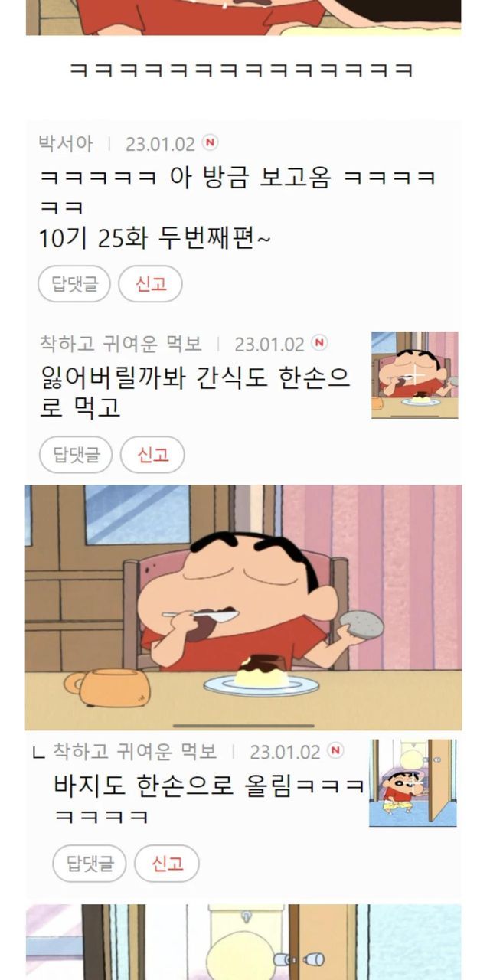Click the cropped red-shirt image at the top
This screenshot has width=490, height=980.
tap(243, 18)
